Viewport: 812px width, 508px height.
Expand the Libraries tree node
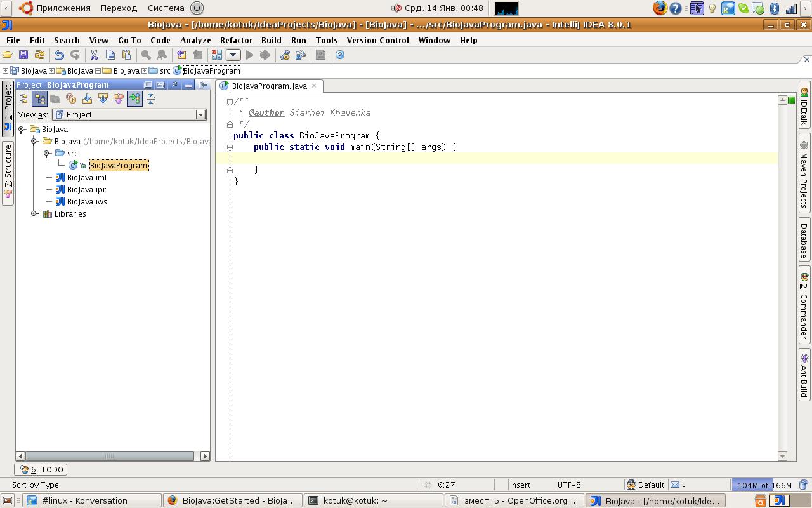click(x=35, y=214)
